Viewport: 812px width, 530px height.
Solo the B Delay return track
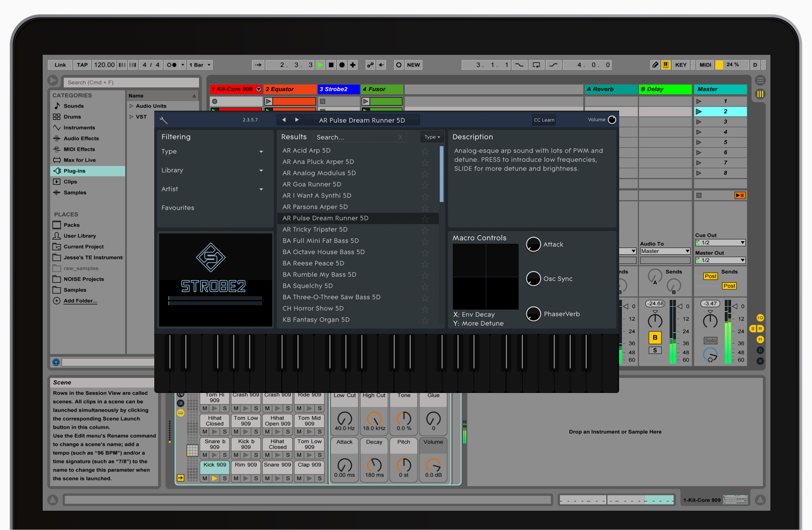[655, 350]
